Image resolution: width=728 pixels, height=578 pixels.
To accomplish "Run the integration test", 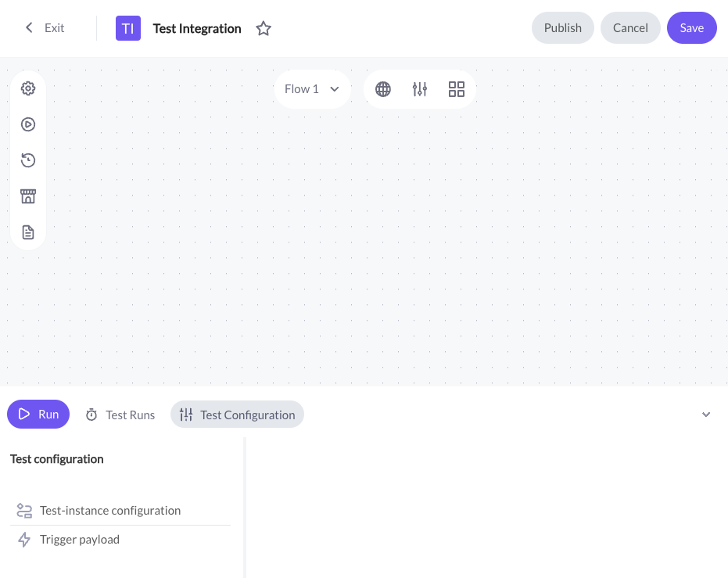I will point(38,414).
